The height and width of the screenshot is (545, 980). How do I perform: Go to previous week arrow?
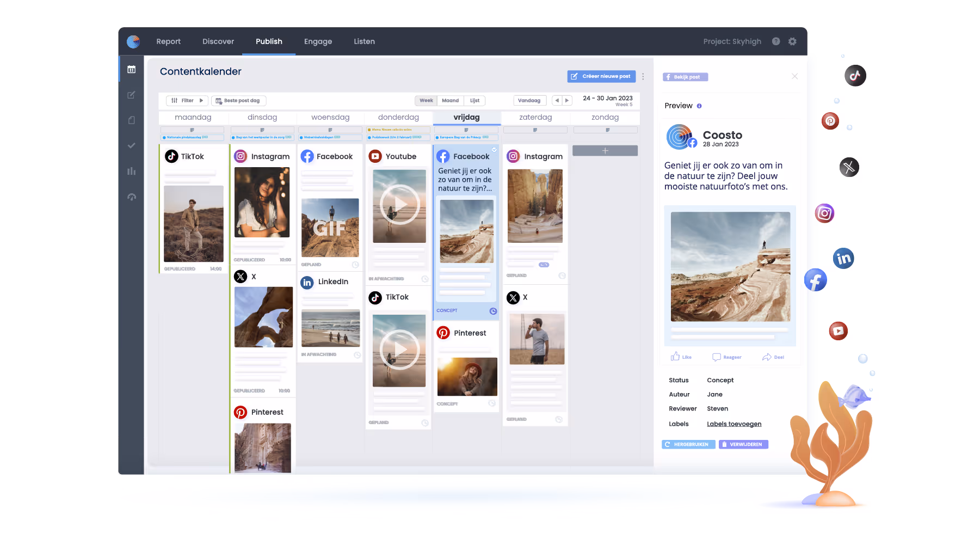(557, 101)
